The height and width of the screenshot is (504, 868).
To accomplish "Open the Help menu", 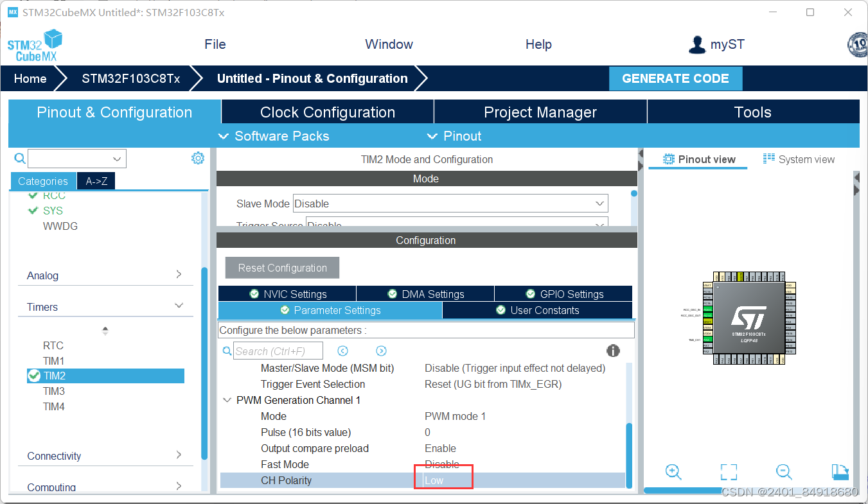I will (538, 44).
